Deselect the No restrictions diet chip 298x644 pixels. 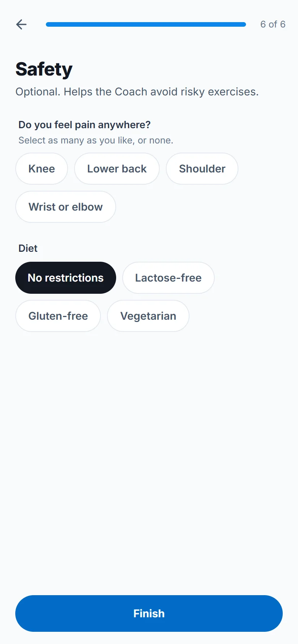pos(66,278)
